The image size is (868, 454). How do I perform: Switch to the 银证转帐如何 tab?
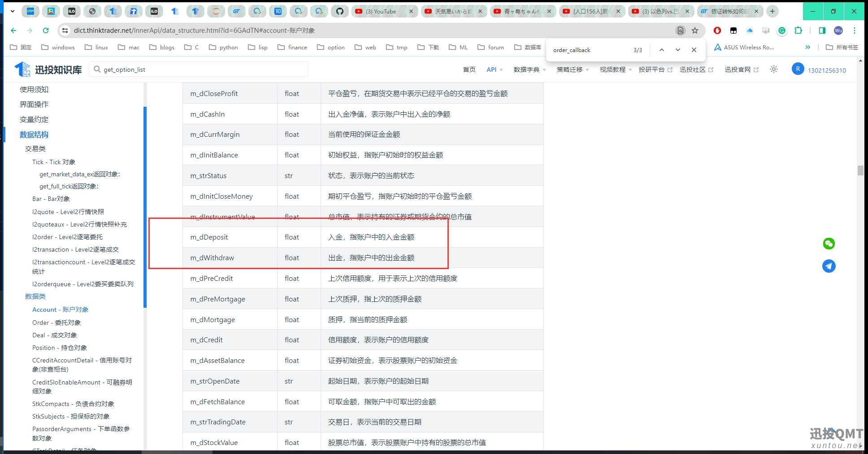729,11
